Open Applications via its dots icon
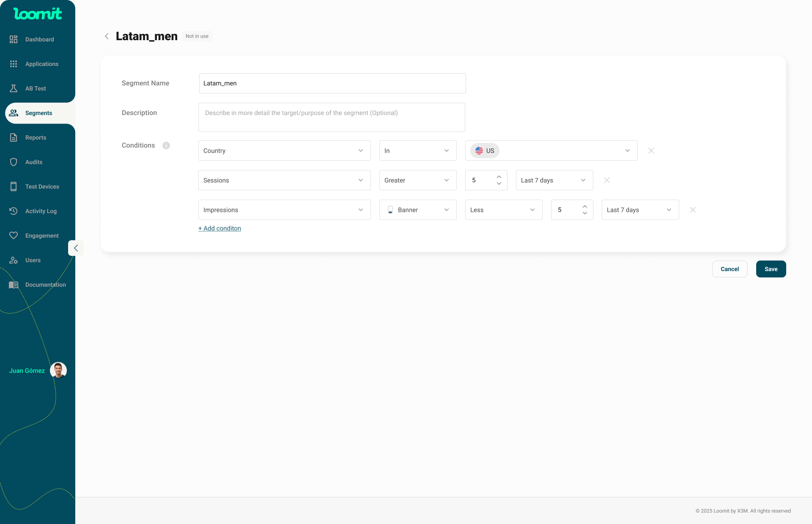 point(14,64)
